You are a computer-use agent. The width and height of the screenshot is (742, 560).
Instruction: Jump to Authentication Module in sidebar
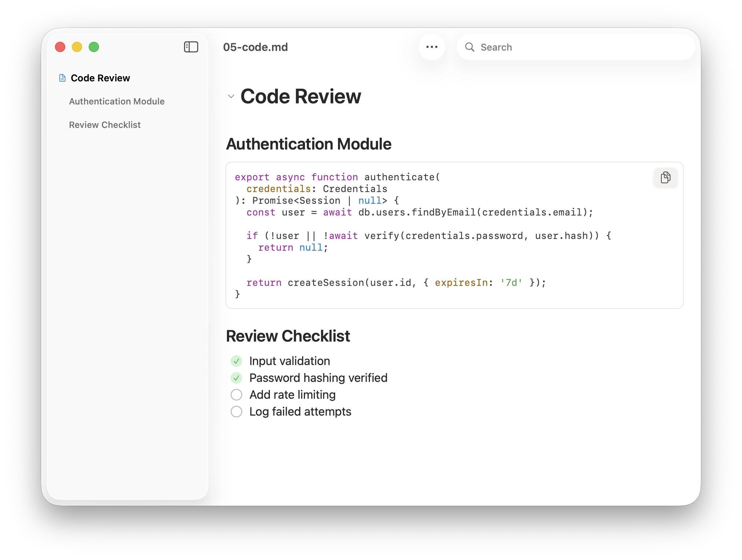tap(117, 102)
